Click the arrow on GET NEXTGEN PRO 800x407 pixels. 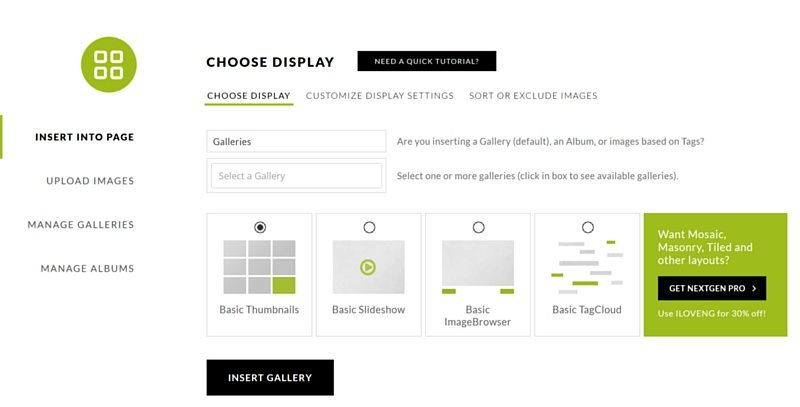tap(754, 288)
